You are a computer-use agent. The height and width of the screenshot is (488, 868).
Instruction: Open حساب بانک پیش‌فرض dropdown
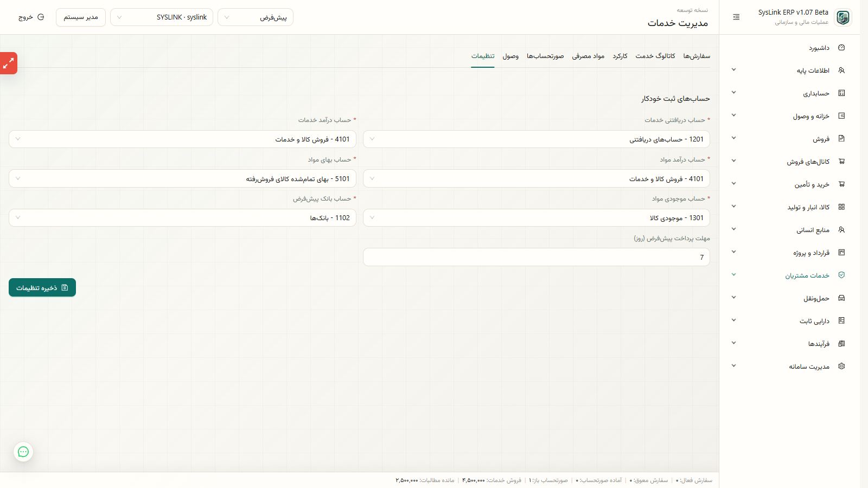182,217
